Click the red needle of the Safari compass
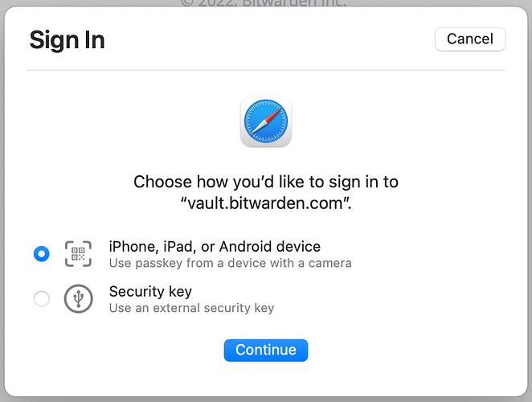The height and width of the screenshot is (402, 532). (273, 115)
